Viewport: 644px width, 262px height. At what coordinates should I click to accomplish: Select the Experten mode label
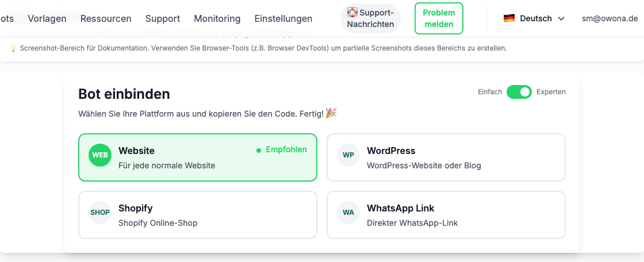pyautogui.click(x=551, y=92)
